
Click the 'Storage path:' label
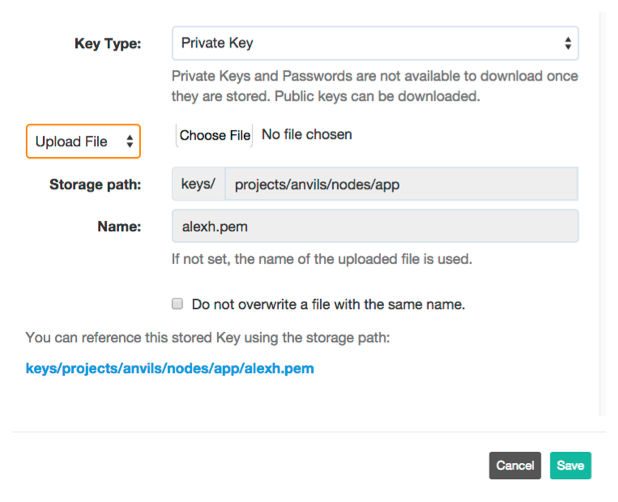click(x=95, y=184)
